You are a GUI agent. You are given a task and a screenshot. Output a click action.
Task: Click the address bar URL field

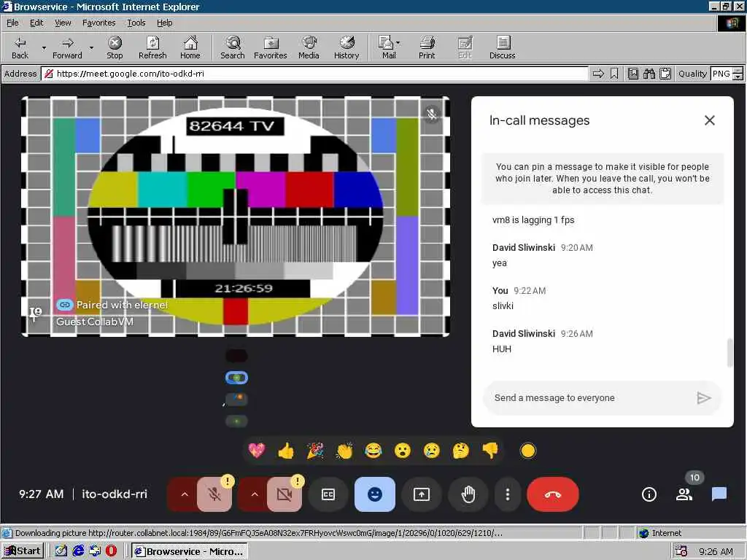315,74
